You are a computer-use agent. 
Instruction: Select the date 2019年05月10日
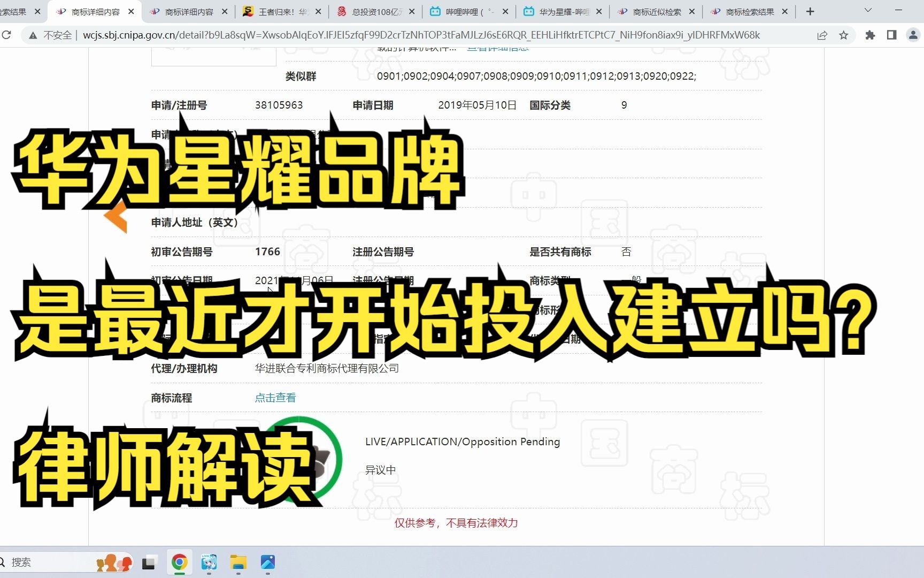click(x=478, y=105)
